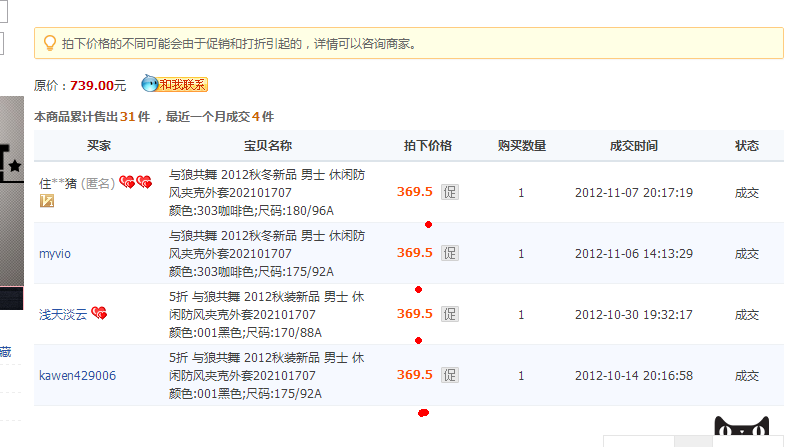797x447 pixels.
Task: Click the 和我联系 Wangwang contact button
Action: (x=174, y=84)
